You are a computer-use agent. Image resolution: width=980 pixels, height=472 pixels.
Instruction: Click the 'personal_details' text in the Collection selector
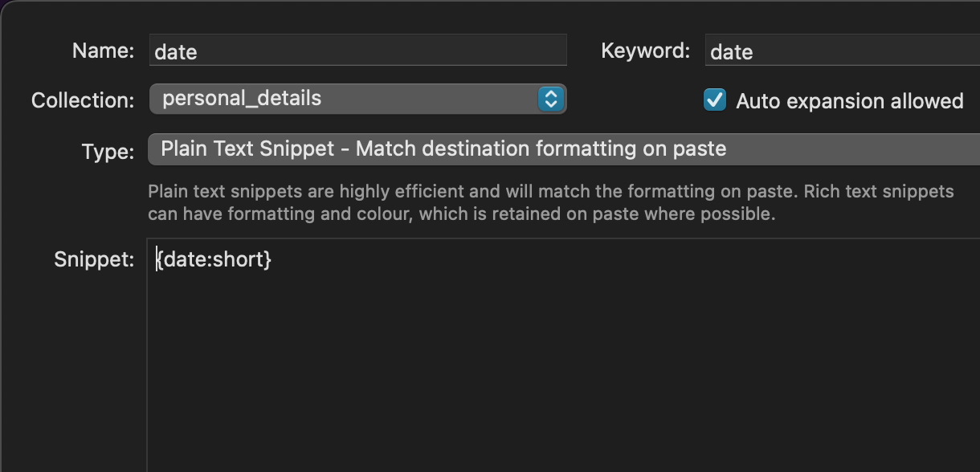point(241,99)
